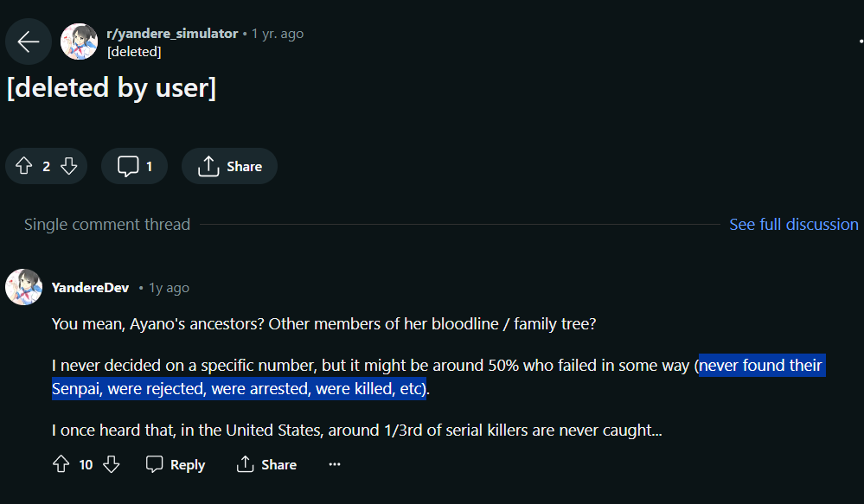
Task: Open YandereDev username profile link
Action: pos(90,288)
